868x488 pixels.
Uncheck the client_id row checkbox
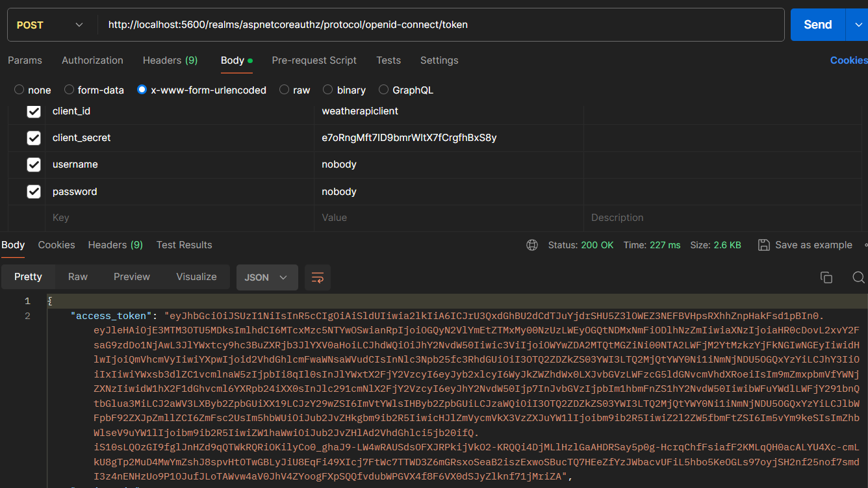click(x=34, y=112)
